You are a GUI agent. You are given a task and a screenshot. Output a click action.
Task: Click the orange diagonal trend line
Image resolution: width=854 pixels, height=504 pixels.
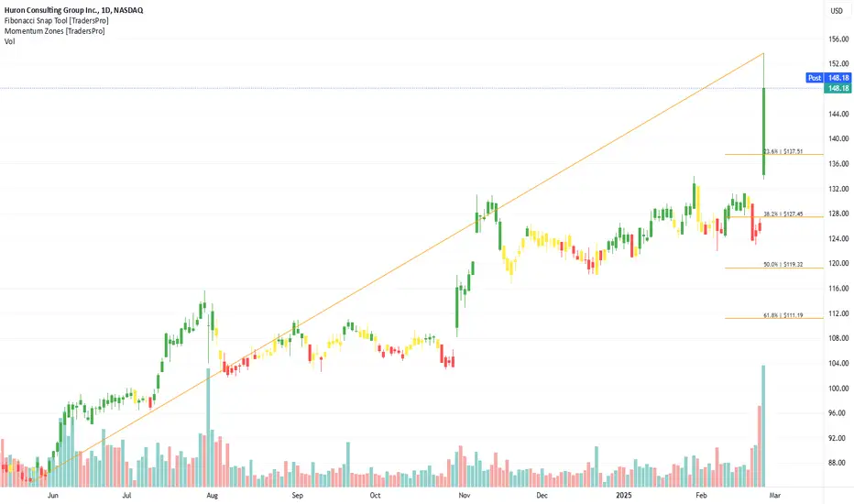click(x=403, y=267)
